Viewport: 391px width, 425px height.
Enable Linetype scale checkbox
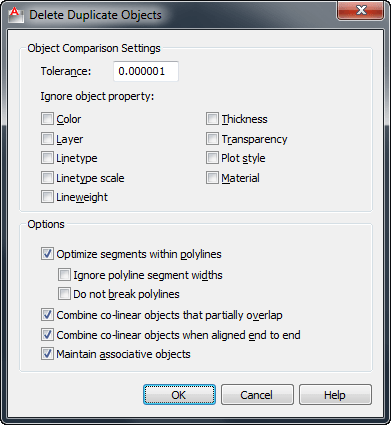click(47, 178)
